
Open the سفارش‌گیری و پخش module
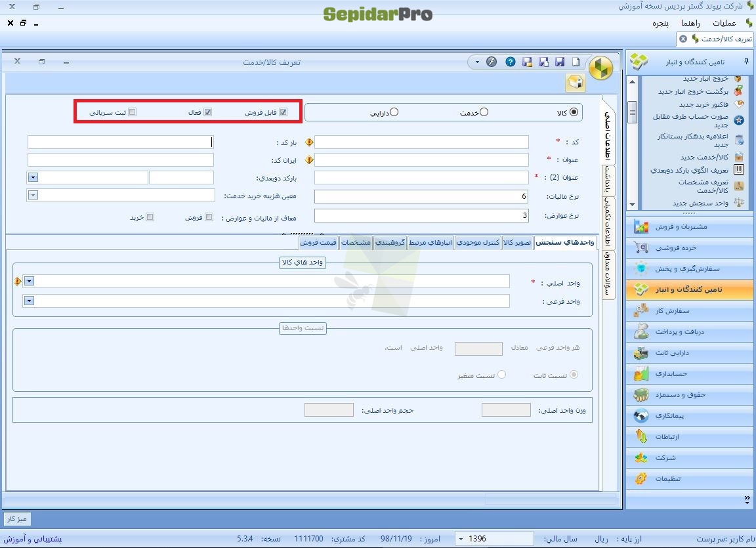690,268
